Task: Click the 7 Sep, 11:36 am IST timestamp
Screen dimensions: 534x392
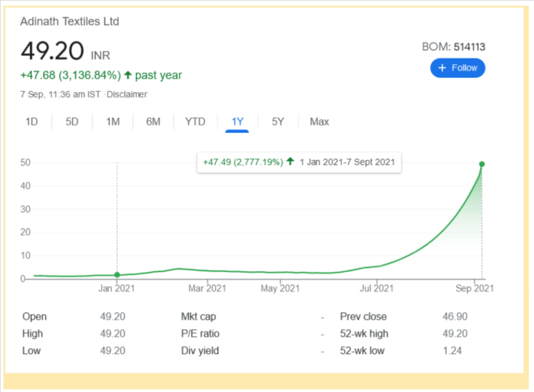Action: (x=61, y=94)
